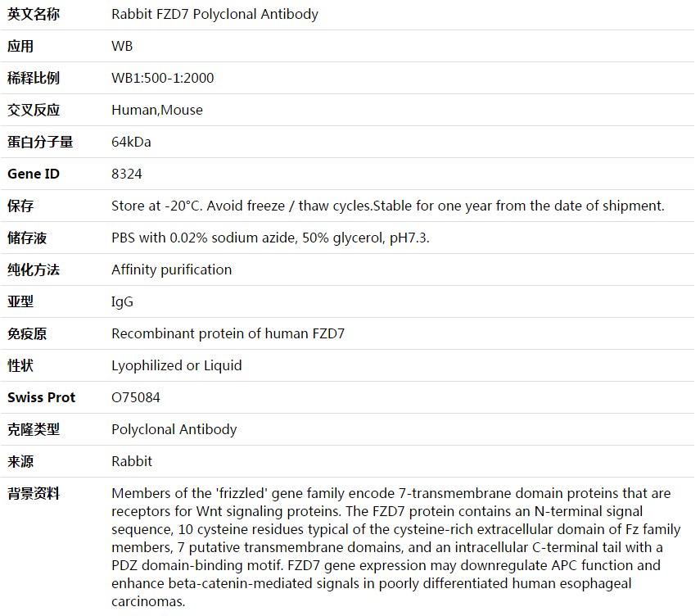Click the Swiss Prot ID O75084

coord(136,397)
